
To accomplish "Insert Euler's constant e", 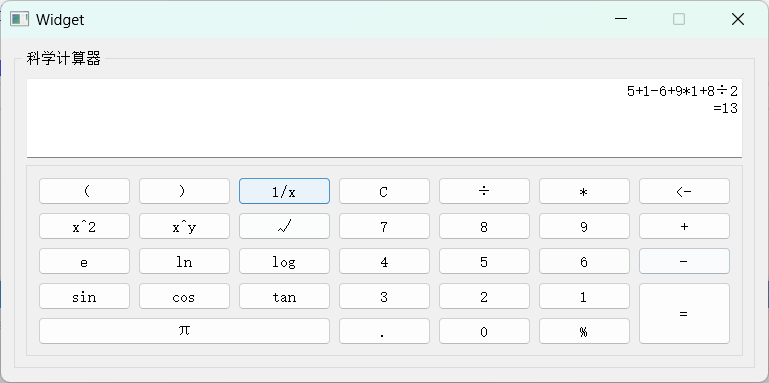I will pos(84,261).
